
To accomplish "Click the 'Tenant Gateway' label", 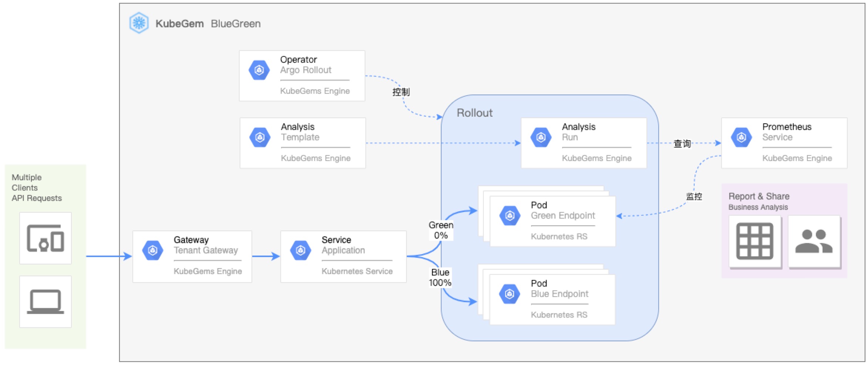I will click(206, 250).
